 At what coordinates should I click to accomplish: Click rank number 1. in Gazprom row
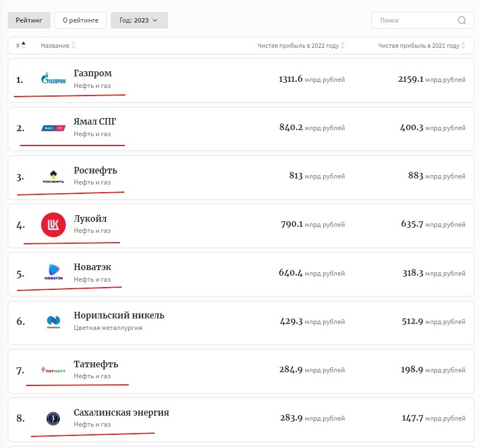[20, 80]
